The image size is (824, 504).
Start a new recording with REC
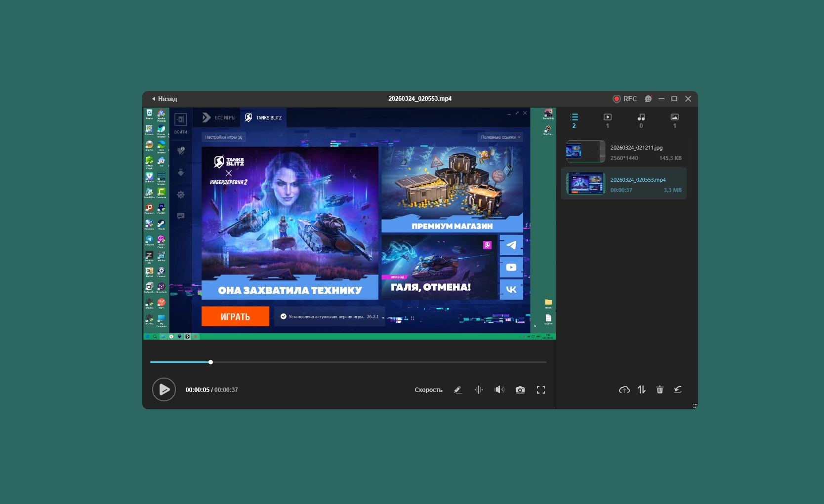(x=625, y=99)
